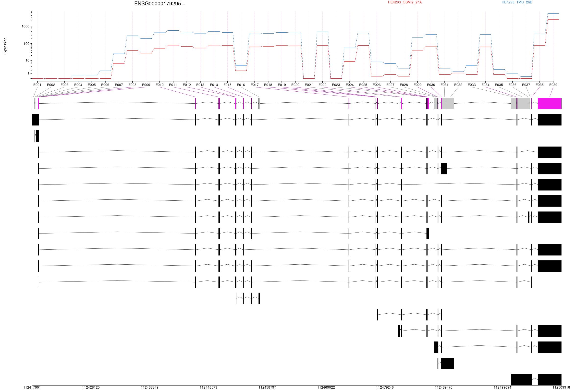Click the exon label E030

point(431,85)
